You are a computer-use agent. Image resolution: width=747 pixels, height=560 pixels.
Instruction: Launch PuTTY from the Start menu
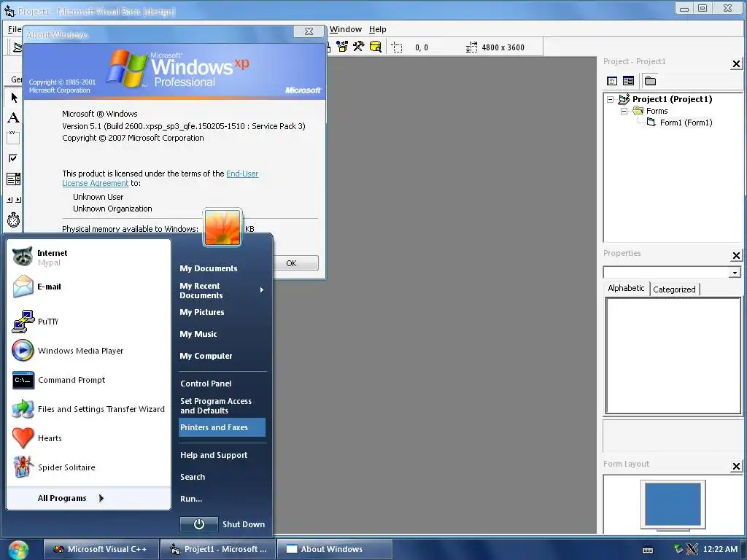click(x=89, y=322)
